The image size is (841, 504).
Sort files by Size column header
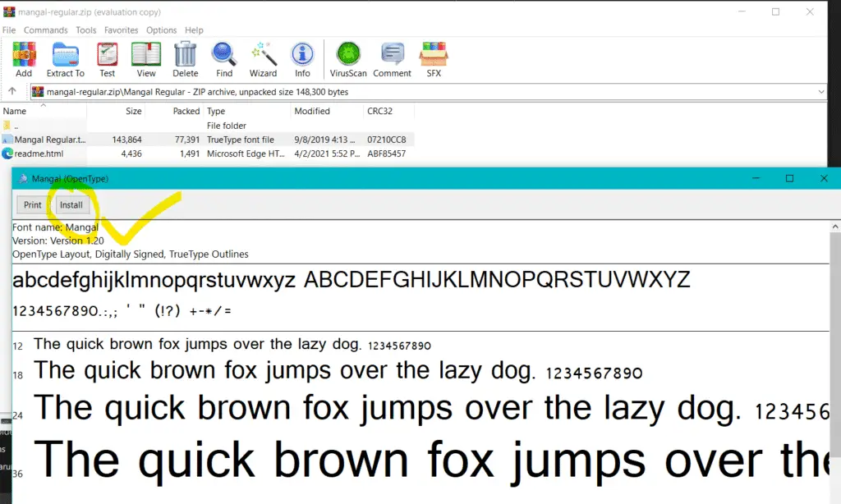tap(133, 111)
